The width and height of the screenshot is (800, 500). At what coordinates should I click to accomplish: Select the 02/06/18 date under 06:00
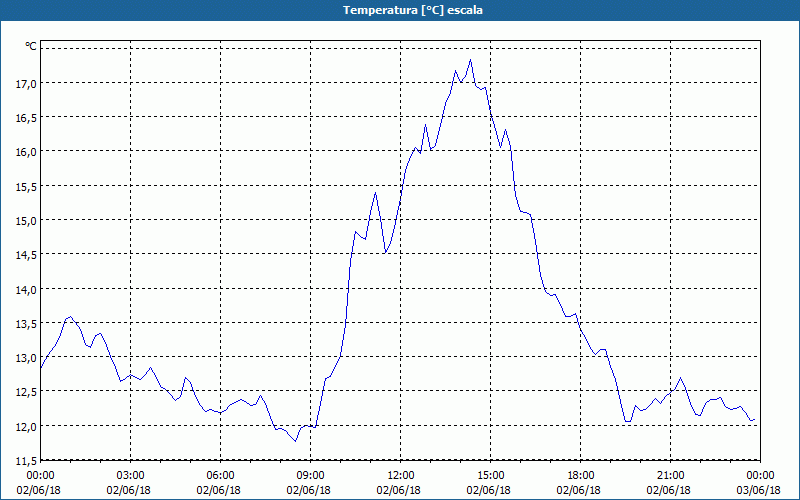click(218, 490)
